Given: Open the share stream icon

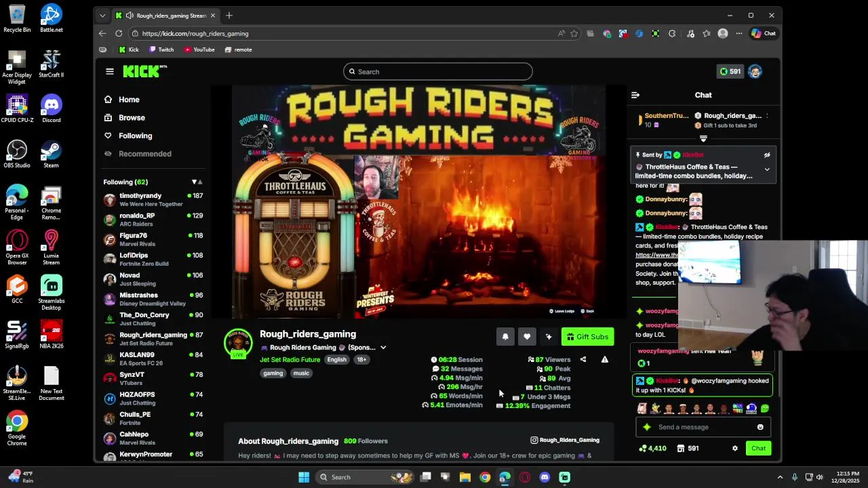Looking at the screenshot, I should click(x=583, y=360).
